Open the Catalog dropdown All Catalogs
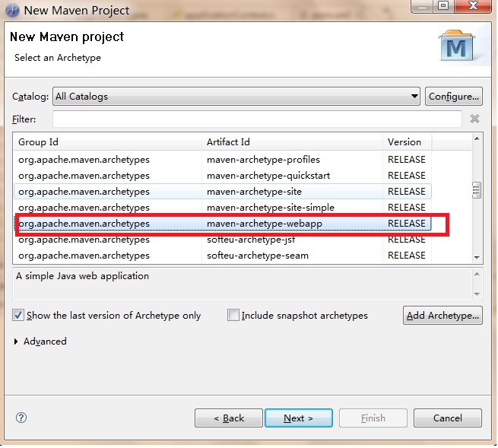This screenshot has height=448, width=498. (x=236, y=97)
